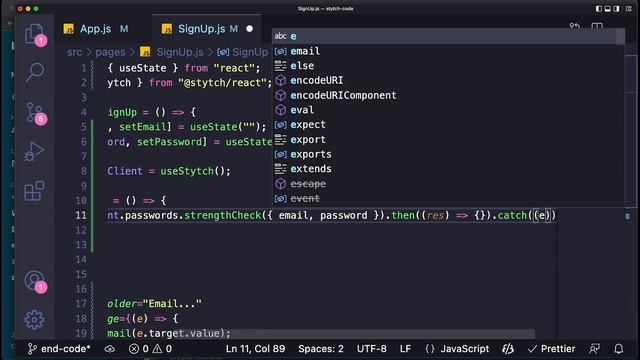This screenshot has height=360, width=640.
Task: Choose the expect suggestion
Action: [448, 124]
